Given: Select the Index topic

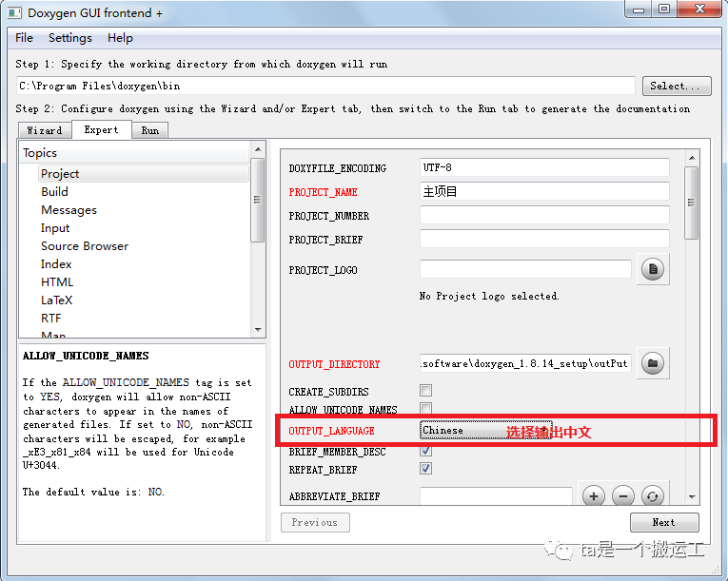Looking at the screenshot, I should pos(56,264).
